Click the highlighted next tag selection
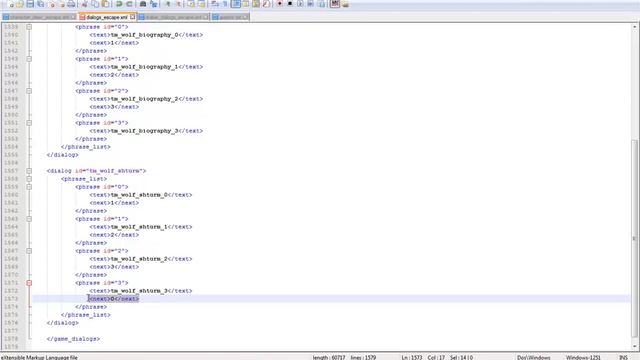The height and width of the screenshot is (360, 640). 114,299
